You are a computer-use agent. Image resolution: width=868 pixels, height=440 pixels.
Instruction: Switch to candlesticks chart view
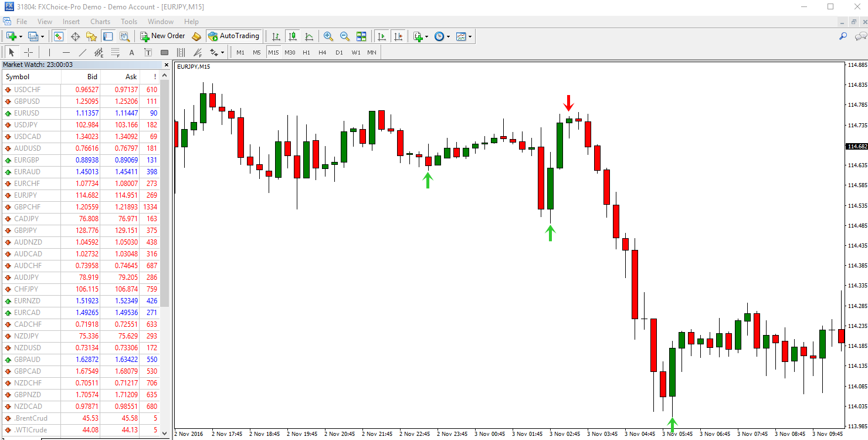293,36
